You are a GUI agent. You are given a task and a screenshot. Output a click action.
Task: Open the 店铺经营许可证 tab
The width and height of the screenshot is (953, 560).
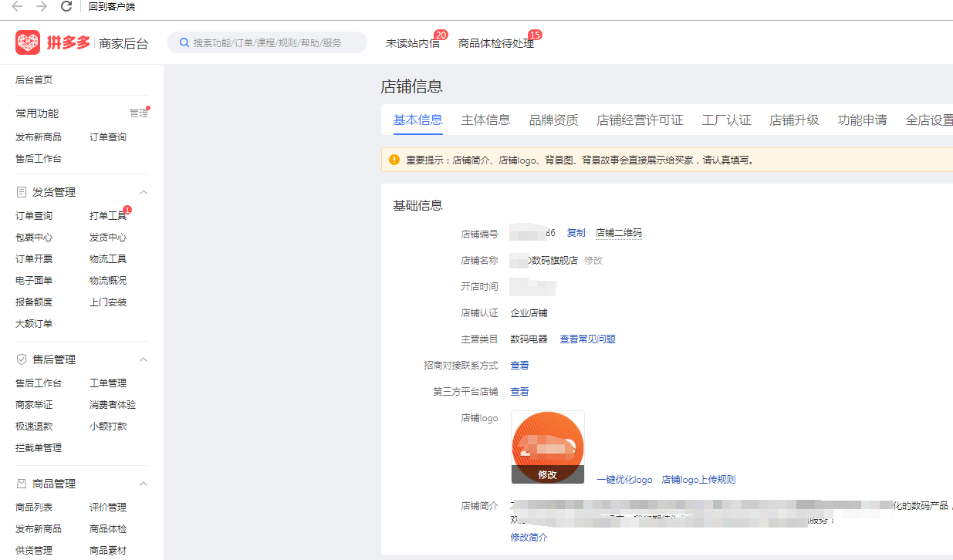click(640, 120)
